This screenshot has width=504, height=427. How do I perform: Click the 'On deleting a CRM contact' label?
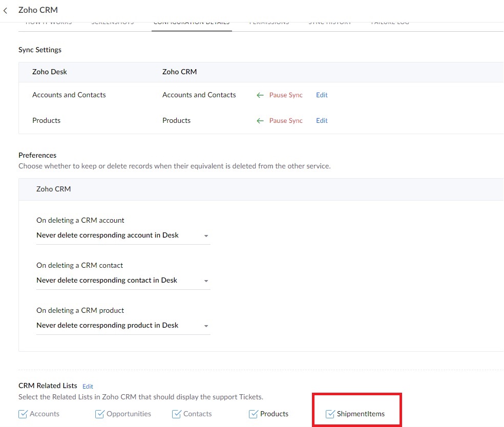(x=79, y=265)
